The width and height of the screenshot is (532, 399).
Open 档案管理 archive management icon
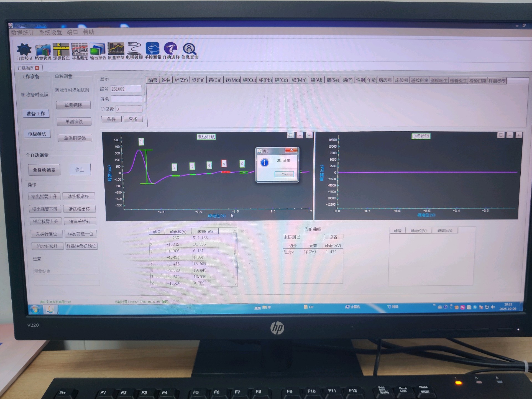pyautogui.click(x=43, y=50)
